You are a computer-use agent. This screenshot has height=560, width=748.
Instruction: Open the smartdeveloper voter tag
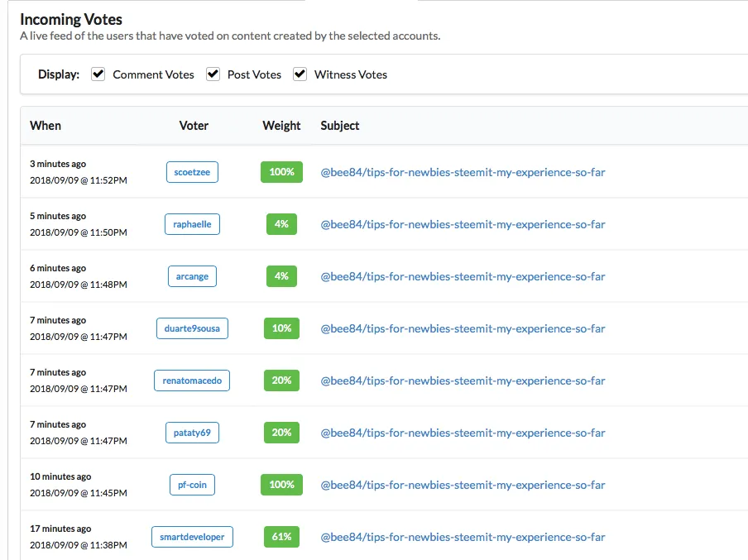(192, 537)
